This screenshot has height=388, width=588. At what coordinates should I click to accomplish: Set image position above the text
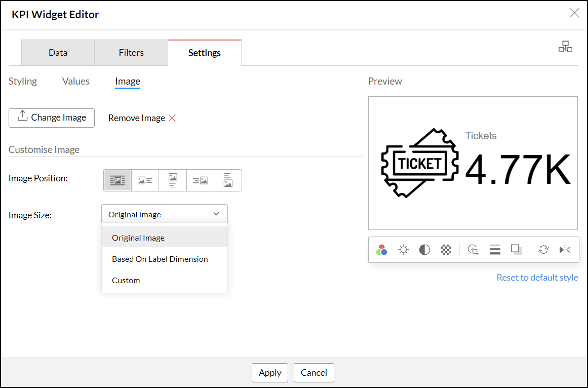(x=173, y=180)
